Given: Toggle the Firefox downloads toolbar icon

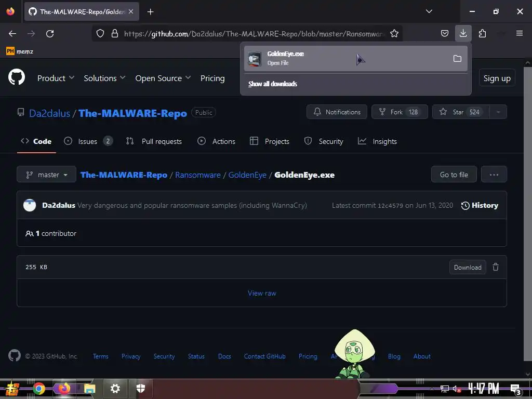Looking at the screenshot, I should click(463, 33).
